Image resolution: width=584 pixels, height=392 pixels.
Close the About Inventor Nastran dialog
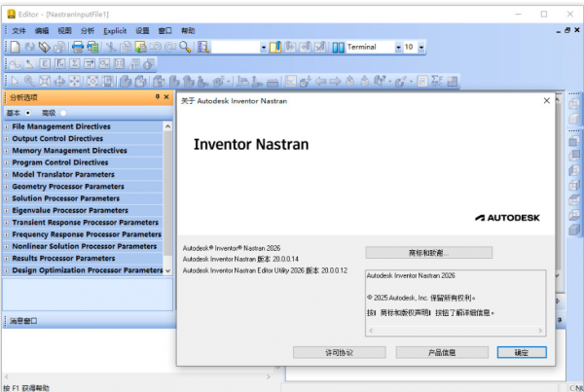(546, 101)
